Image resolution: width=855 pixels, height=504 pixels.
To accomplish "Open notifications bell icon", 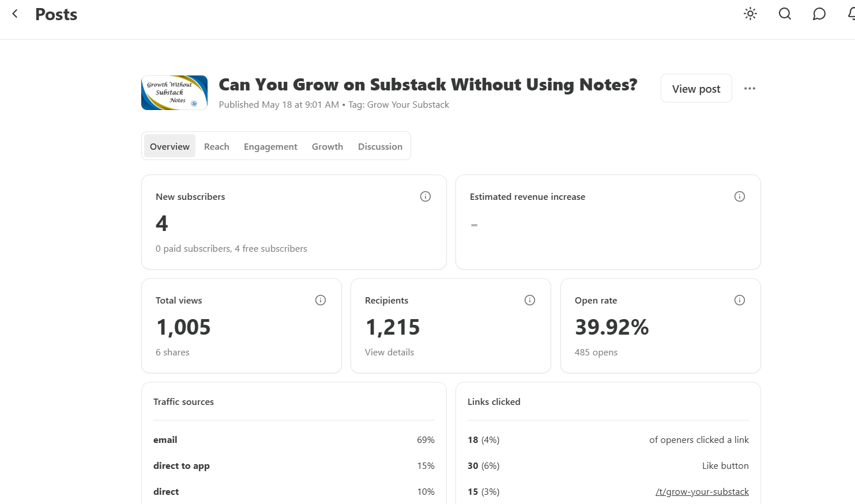I will click(x=852, y=14).
